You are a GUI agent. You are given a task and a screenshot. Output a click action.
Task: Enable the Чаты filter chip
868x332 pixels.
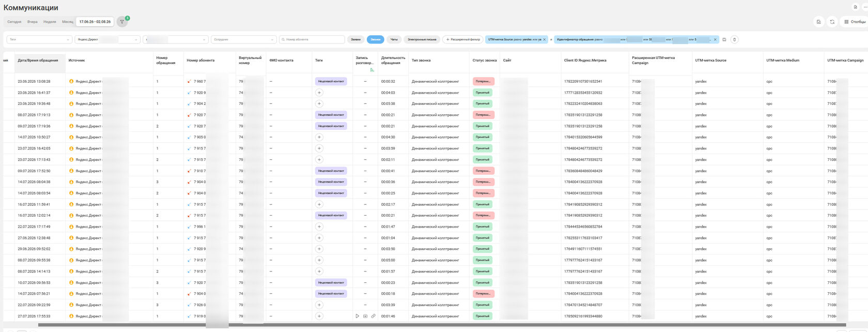pos(394,39)
